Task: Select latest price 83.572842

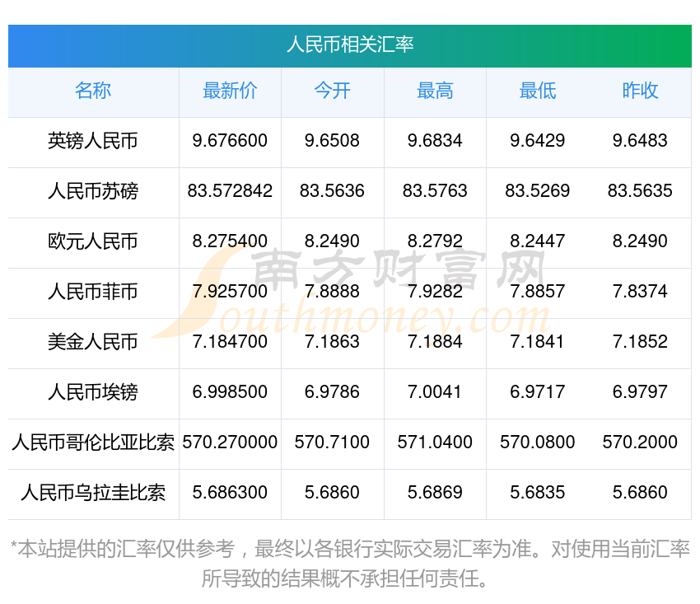Action: (x=230, y=191)
